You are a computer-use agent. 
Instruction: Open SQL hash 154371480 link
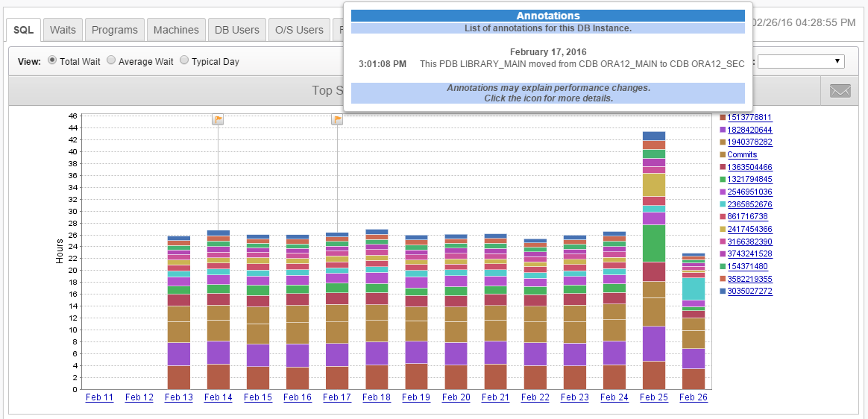[747, 266]
